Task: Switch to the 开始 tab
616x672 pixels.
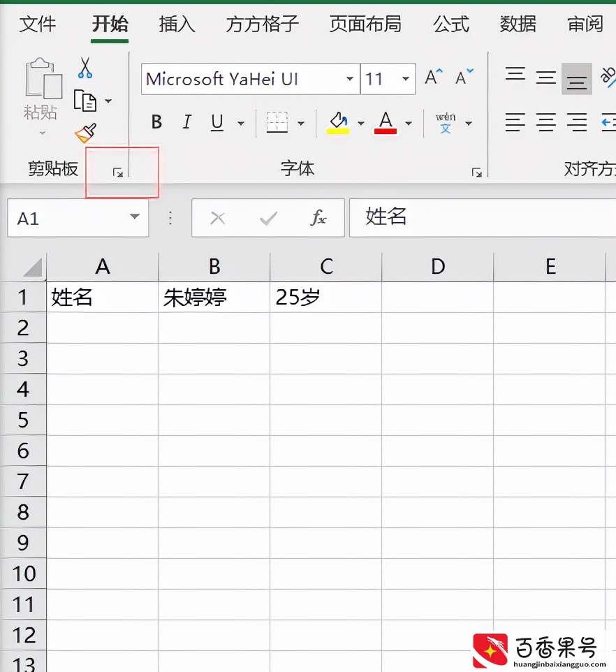Action: [110, 24]
